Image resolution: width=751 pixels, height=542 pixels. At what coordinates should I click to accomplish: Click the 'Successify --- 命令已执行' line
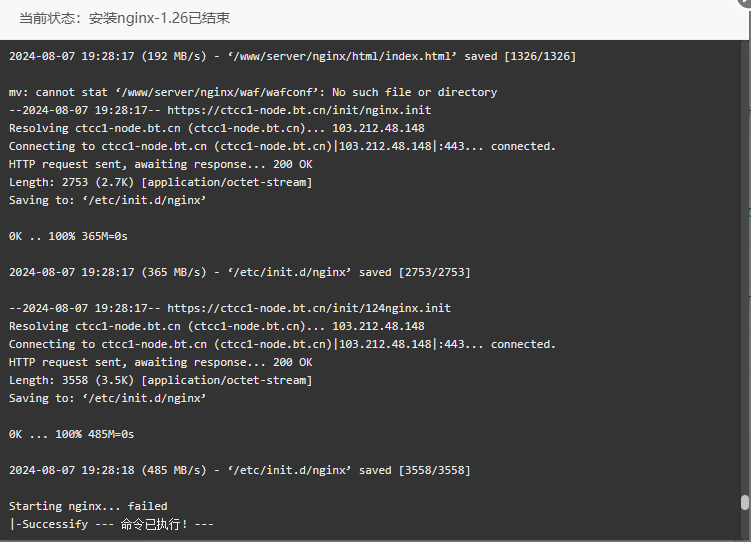coord(111,524)
